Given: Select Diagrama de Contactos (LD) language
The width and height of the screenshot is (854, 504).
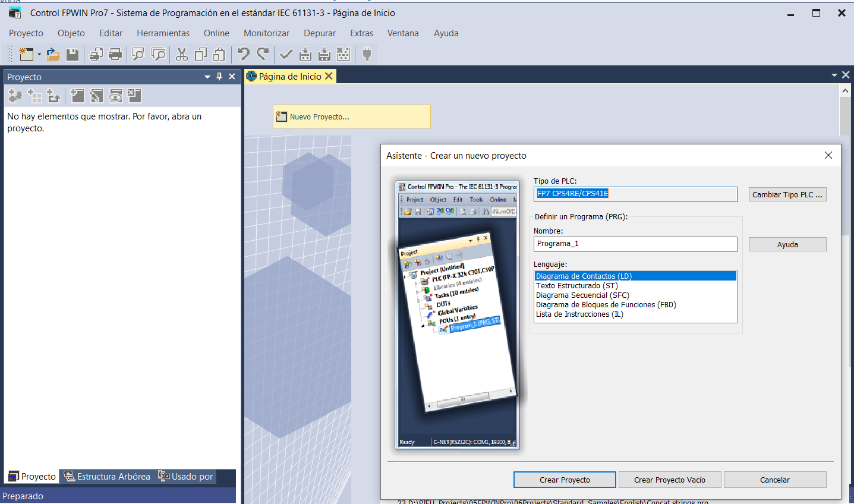Looking at the screenshot, I should [x=635, y=276].
